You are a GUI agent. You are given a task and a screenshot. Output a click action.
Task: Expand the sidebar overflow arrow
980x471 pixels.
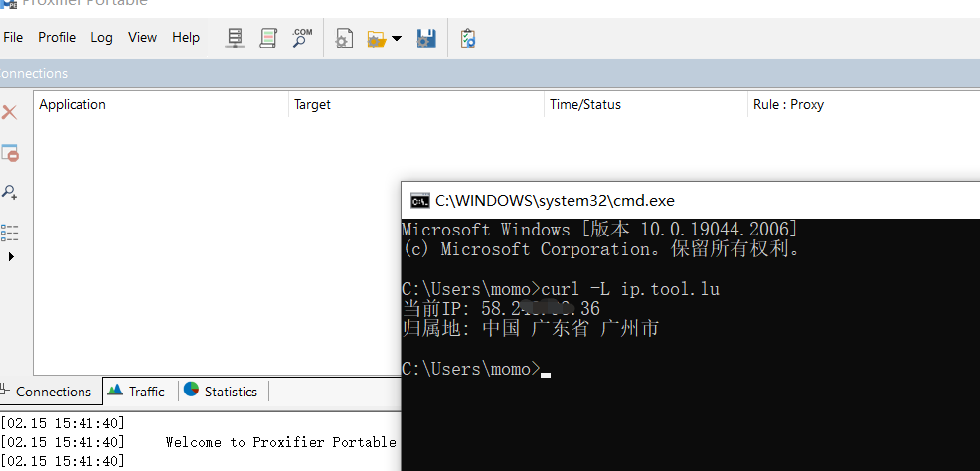coord(11,257)
